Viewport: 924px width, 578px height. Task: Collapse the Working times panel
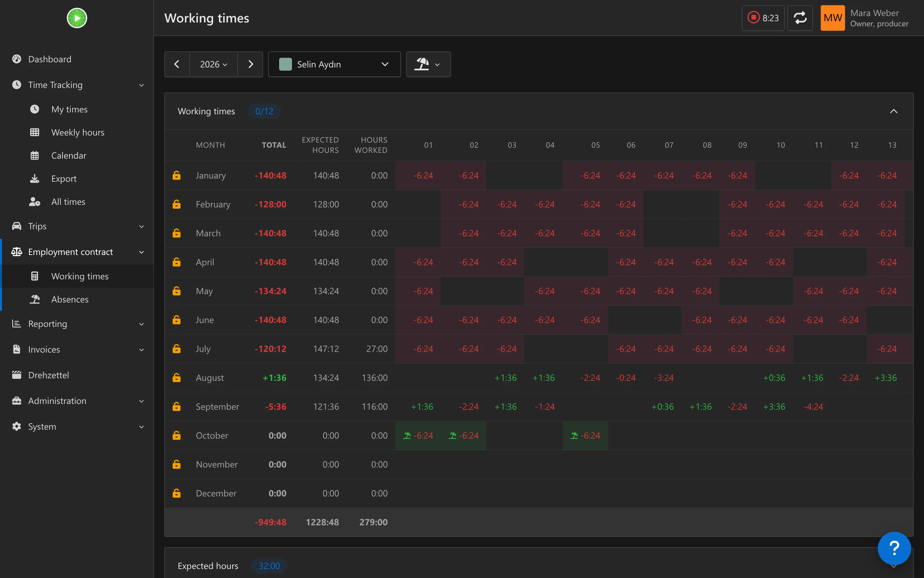coord(894,111)
